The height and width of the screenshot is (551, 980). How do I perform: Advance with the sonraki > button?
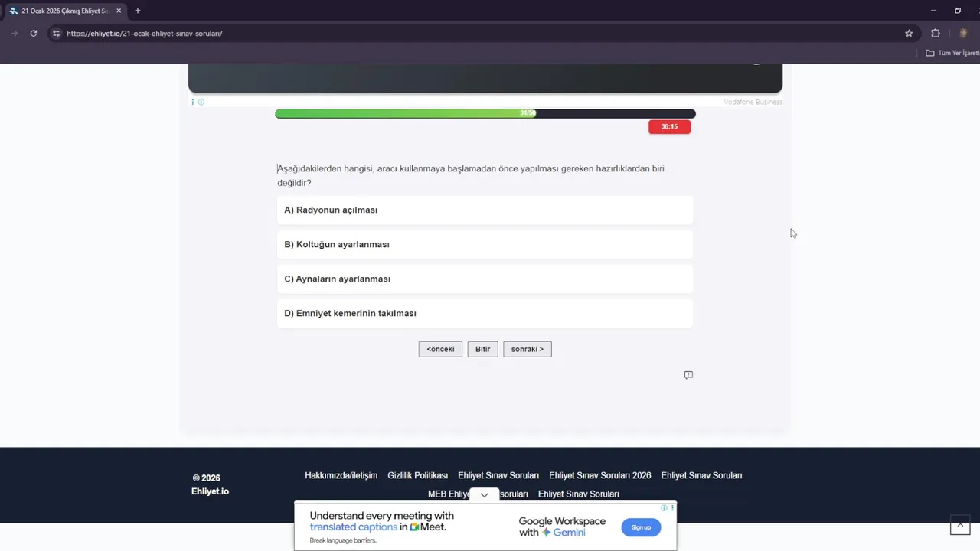pyautogui.click(x=528, y=349)
